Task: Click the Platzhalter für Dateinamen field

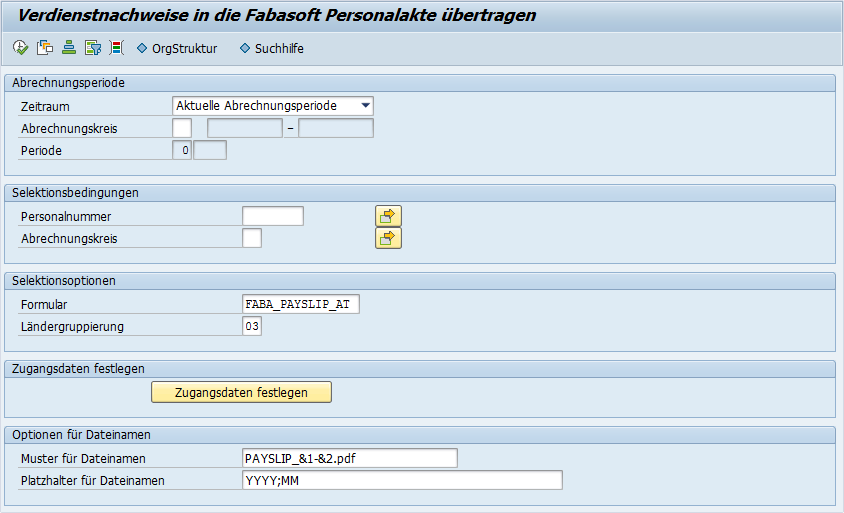Action: tap(402, 480)
